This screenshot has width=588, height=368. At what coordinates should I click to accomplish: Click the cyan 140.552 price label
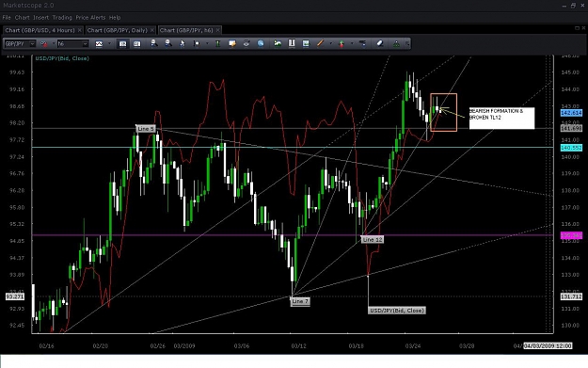[x=571, y=148]
